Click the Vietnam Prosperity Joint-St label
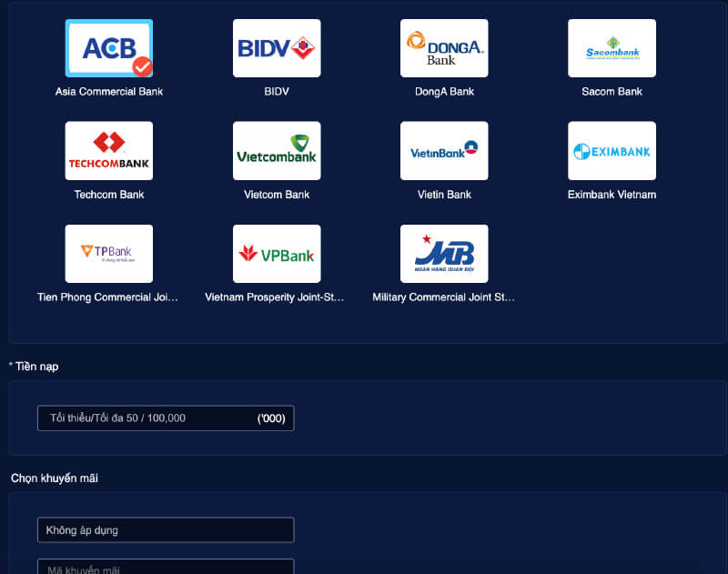This screenshot has height=574, width=728. tap(275, 297)
